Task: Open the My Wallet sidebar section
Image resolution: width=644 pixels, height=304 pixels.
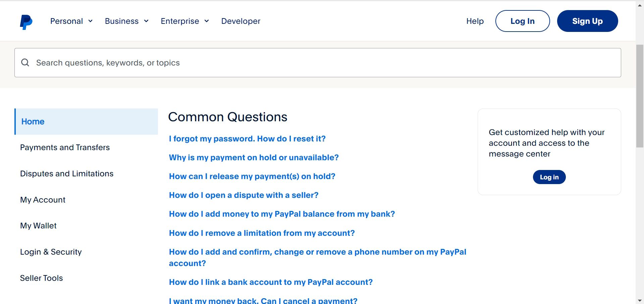Action: 38,226
